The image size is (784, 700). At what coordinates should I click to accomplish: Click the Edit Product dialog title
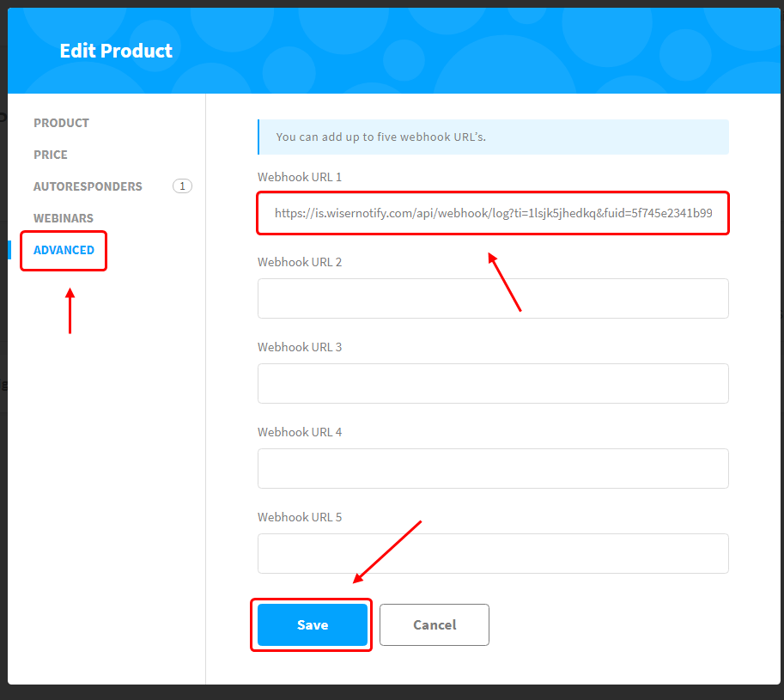(116, 51)
